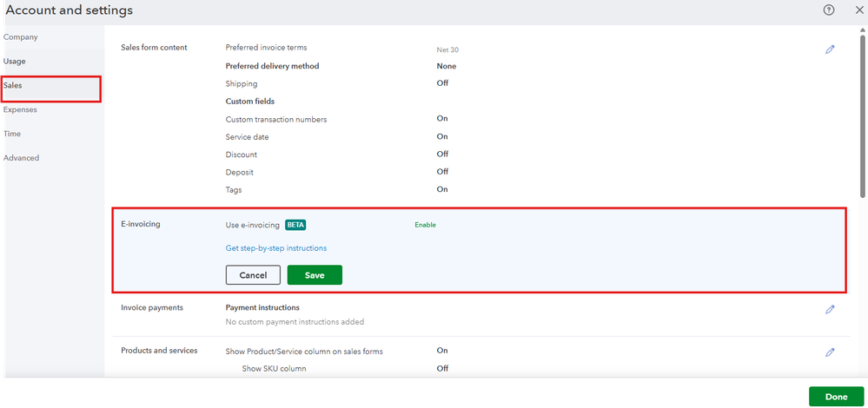Click the Invoice payments pencil icon
The image size is (868, 408).
coord(830,309)
